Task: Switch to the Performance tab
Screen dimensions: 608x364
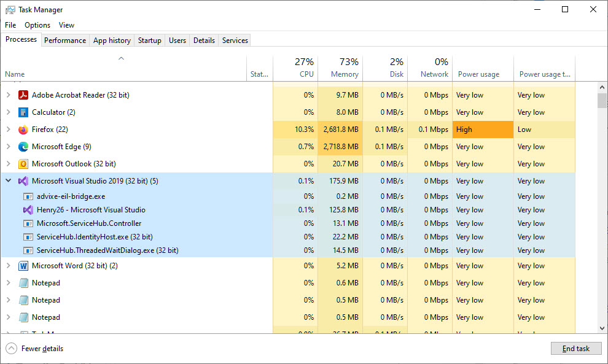Action: pos(64,40)
